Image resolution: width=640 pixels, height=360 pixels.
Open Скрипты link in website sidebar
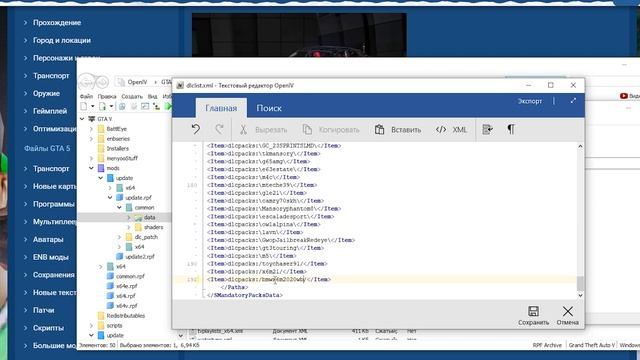[x=48, y=328]
